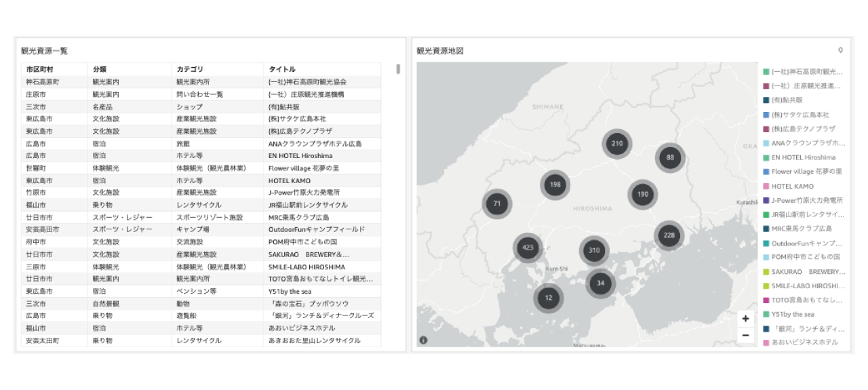The height and width of the screenshot is (390, 868).
Task: Click the table vertical scrollbar thumb
Action: click(x=398, y=69)
